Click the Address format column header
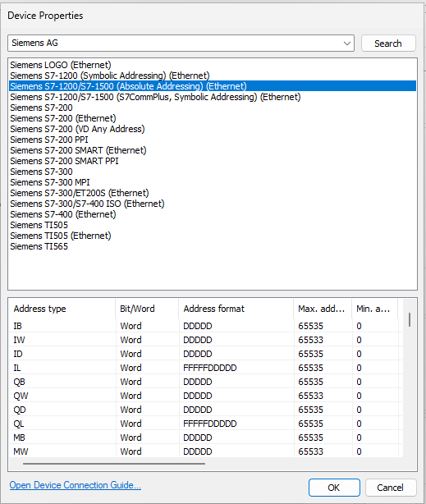The height and width of the screenshot is (504, 426). point(236,309)
